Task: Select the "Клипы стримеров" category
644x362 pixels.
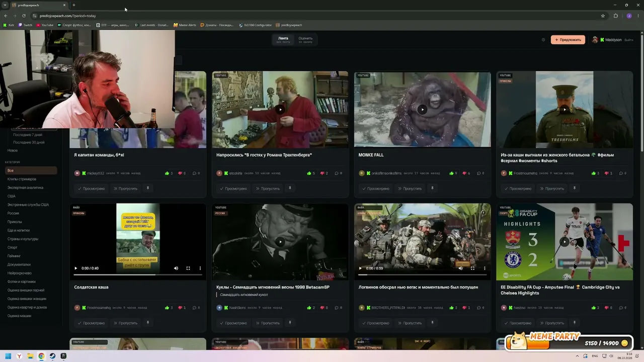Action: (x=22, y=179)
